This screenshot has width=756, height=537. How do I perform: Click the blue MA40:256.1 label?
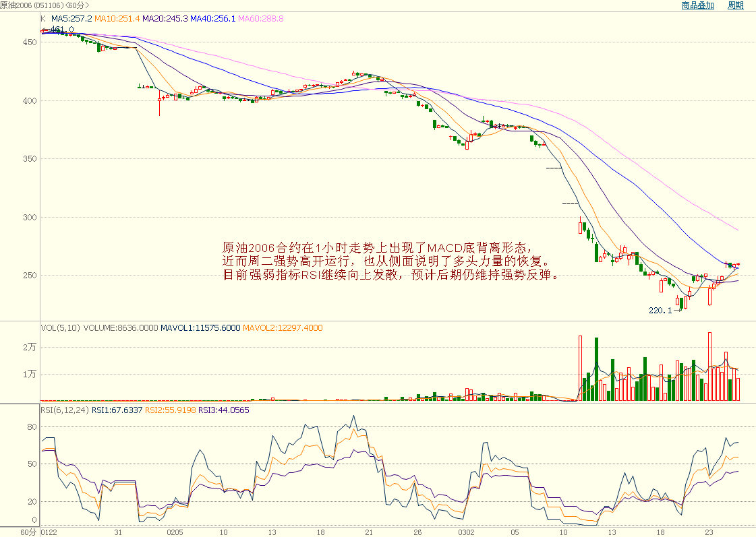pyautogui.click(x=212, y=19)
